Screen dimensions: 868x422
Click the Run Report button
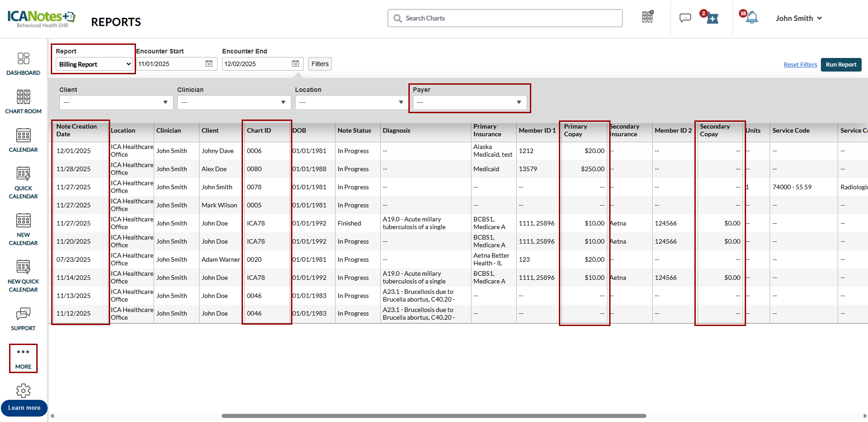click(841, 65)
